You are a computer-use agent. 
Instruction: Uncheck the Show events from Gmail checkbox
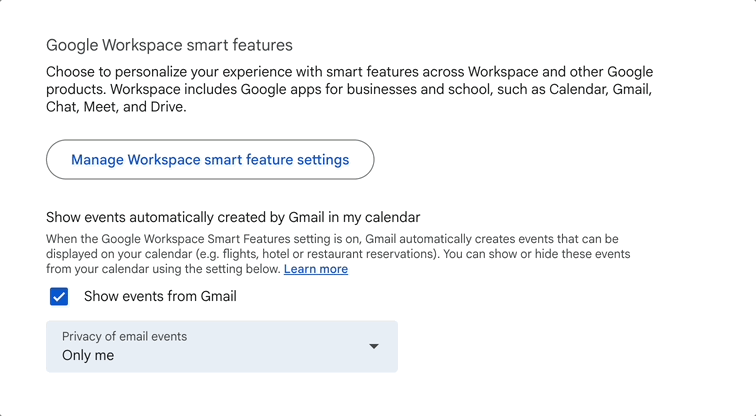coord(59,296)
